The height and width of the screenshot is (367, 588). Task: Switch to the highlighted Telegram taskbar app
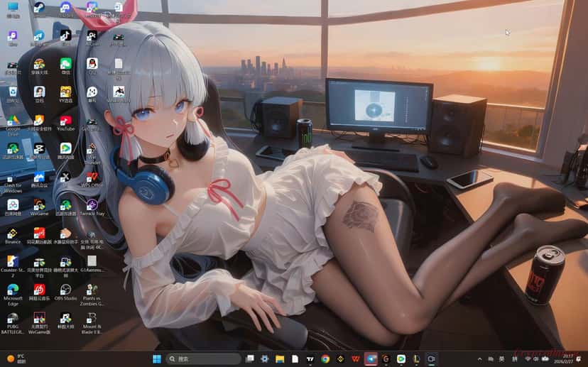[x=371, y=358]
